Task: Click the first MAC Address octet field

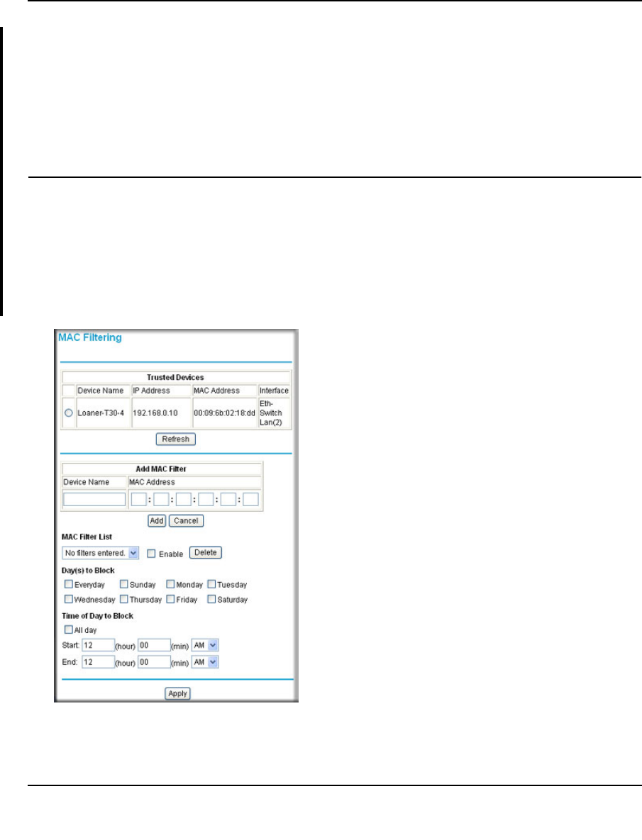Action: (139, 499)
